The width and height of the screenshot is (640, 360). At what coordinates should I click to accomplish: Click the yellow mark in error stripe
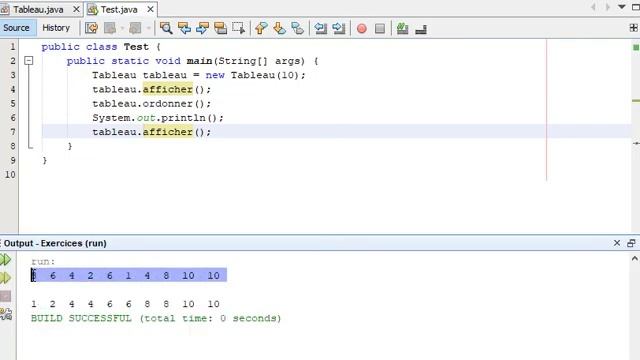(636, 100)
